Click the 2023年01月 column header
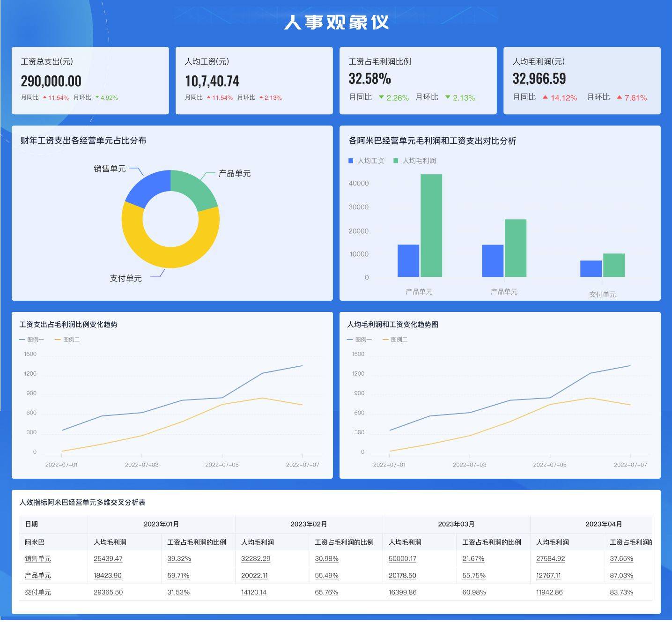 (161, 524)
